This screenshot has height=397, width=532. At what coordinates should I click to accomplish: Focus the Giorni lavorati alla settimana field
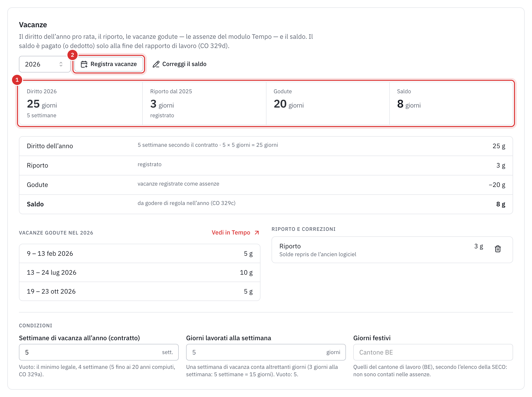(266, 352)
